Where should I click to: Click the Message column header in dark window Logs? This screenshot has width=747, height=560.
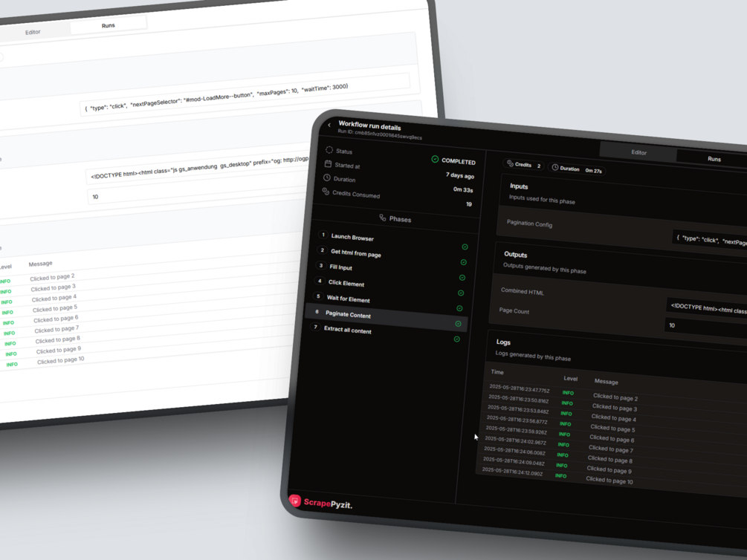606,382
